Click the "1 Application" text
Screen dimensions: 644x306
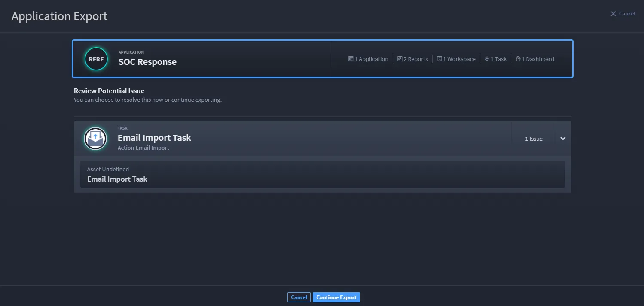tap(371, 59)
